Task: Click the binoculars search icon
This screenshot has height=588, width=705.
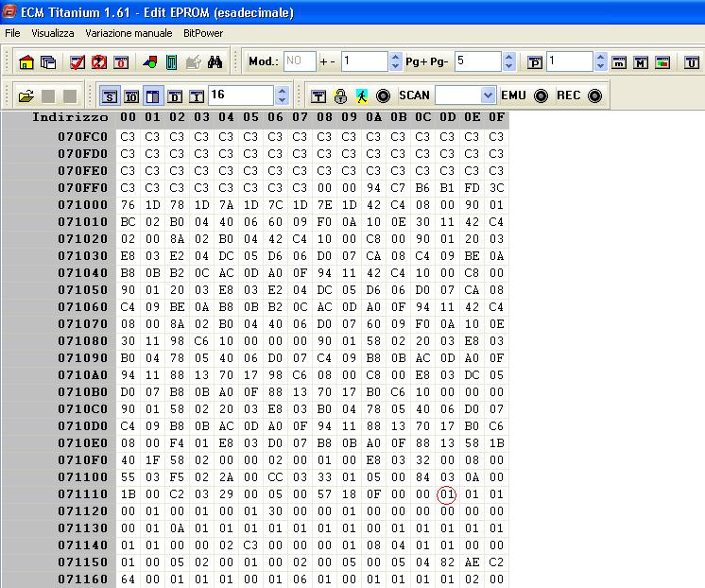Action: click(215, 62)
